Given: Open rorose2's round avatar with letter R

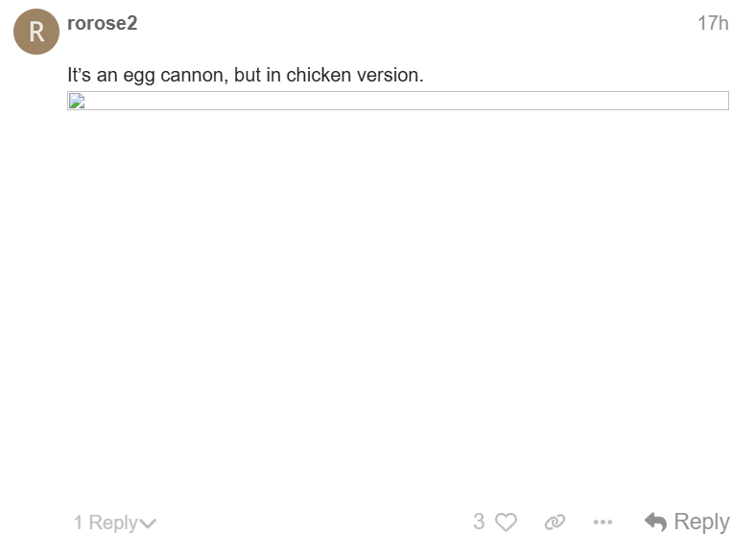Looking at the screenshot, I should [x=36, y=32].
